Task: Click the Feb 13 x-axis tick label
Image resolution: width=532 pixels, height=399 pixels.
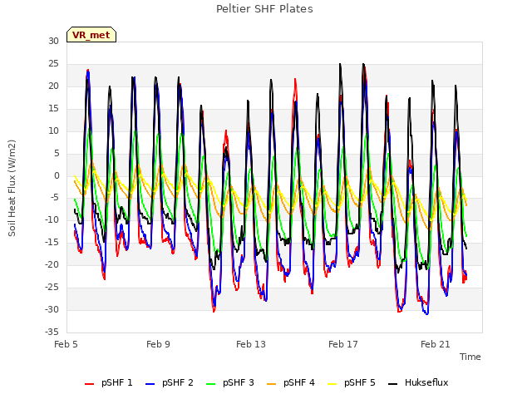Action: (x=251, y=344)
